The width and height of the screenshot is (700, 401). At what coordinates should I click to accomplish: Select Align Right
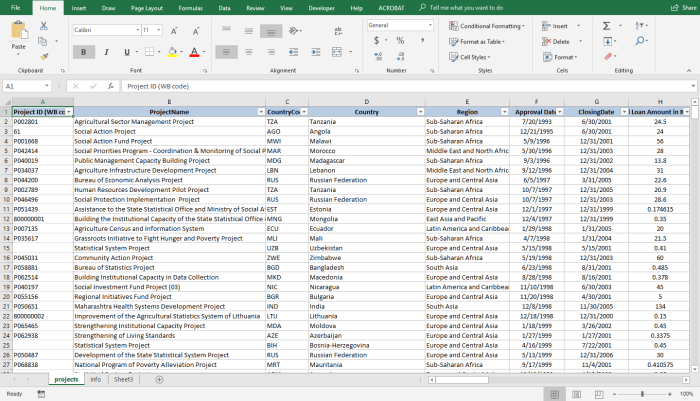click(x=271, y=52)
